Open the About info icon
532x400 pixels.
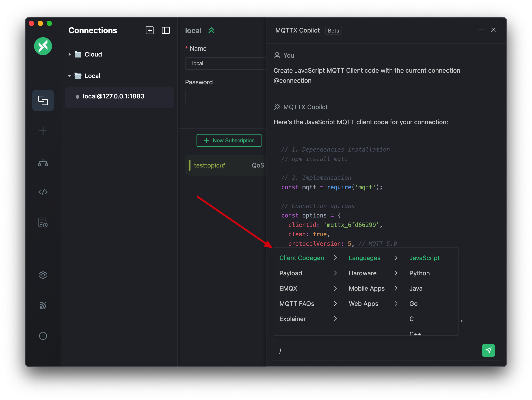43,336
